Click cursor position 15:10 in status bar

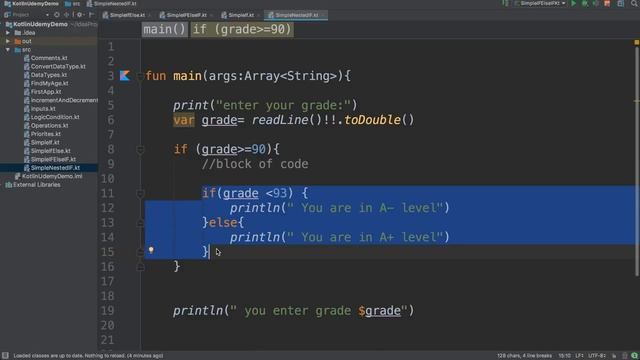click(x=564, y=356)
